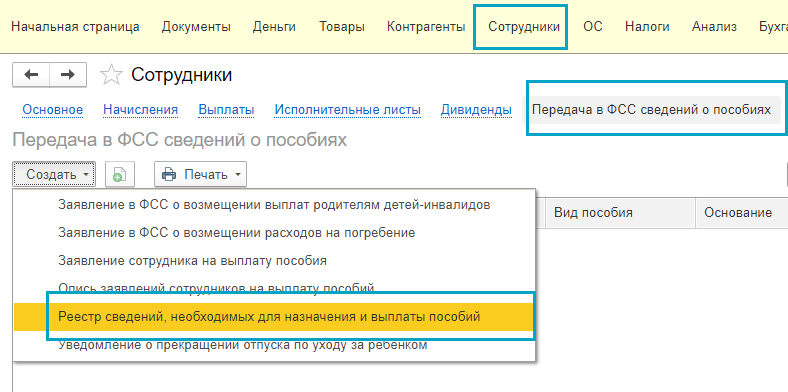
Task: Open the Начисления link
Action: tap(140, 110)
